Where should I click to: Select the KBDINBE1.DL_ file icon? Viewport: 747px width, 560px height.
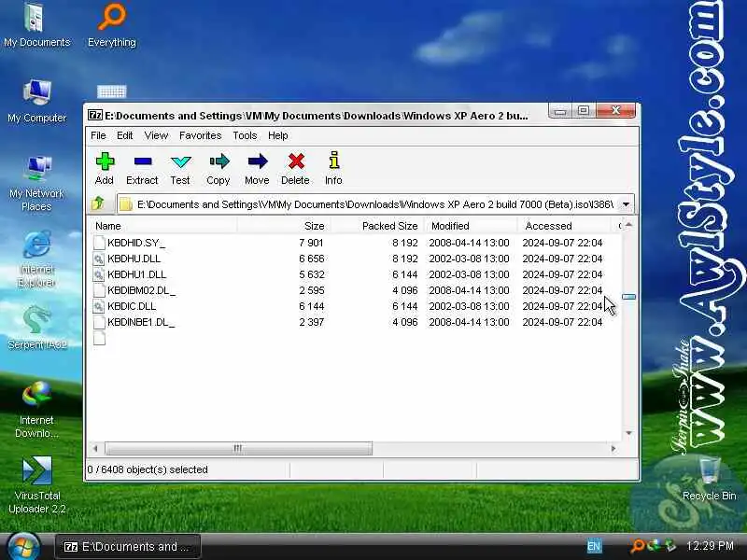tap(99, 322)
